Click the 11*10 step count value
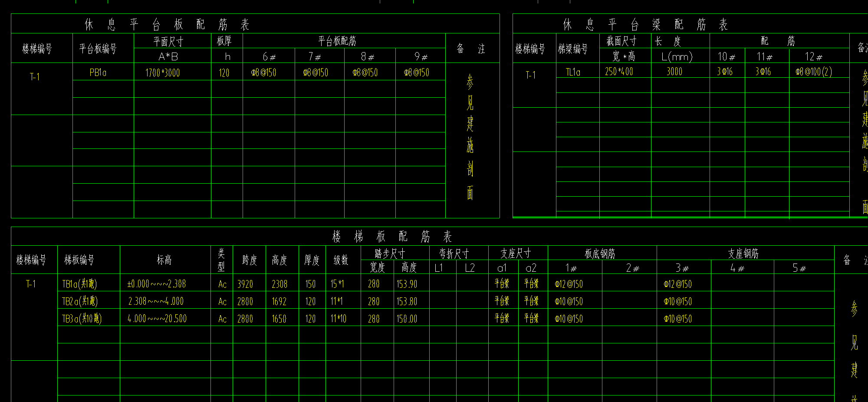 (339, 319)
